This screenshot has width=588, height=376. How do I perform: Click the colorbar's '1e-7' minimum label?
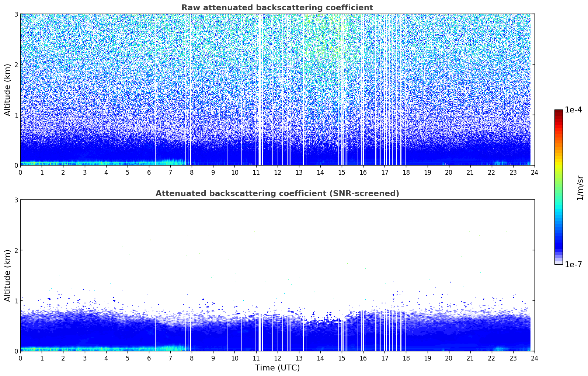click(x=573, y=264)
